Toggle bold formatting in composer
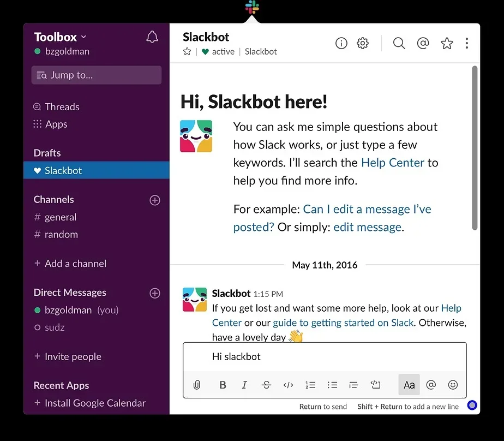This screenshot has height=441, width=504. [223, 385]
